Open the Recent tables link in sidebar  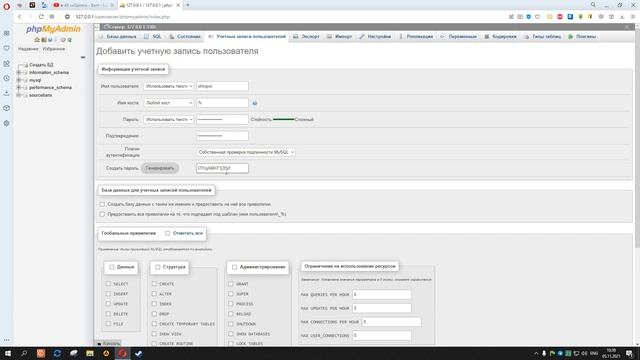click(x=28, y=49)
